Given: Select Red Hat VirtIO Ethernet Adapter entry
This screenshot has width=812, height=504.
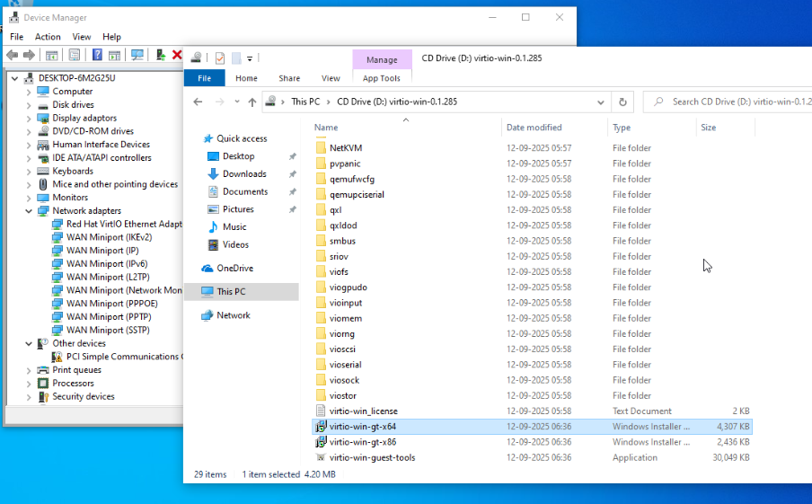Looking at the screenshot, I should [124, 224].
